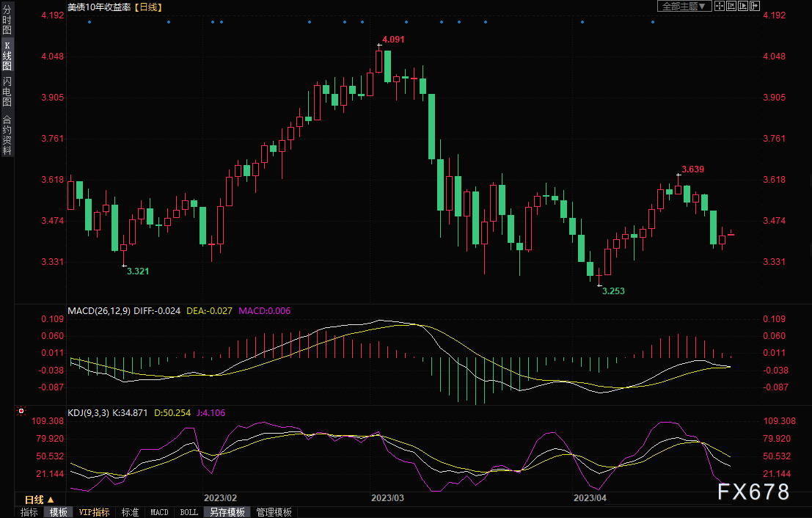Apply the BOLL template
Image resolution: width=812 pixels, height=518 pixels.
coord(188,512)
